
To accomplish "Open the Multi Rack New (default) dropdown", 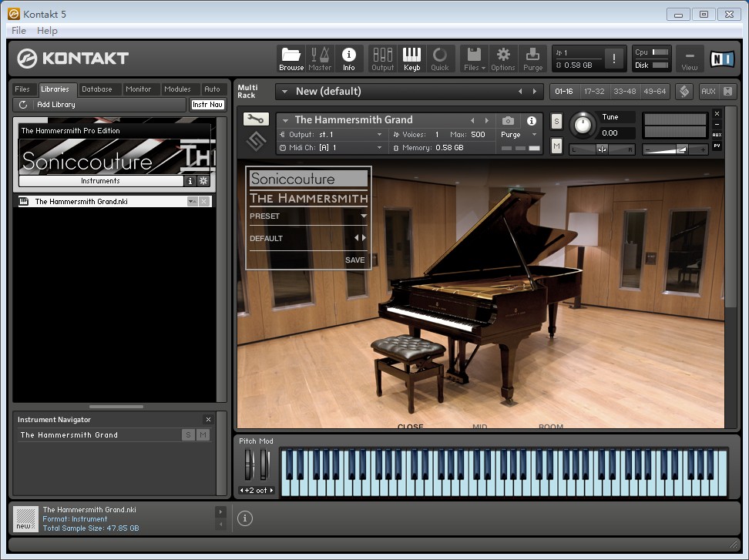I will [x=284, y=92].
